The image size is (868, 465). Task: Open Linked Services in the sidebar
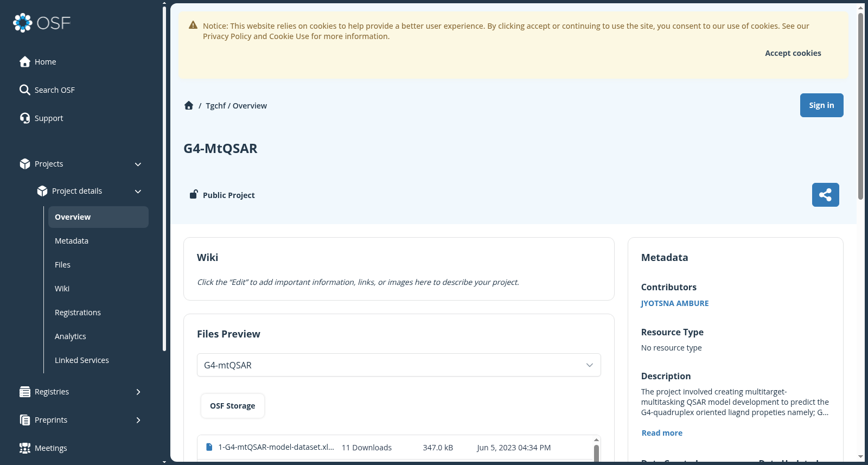(x=82, y=360)
